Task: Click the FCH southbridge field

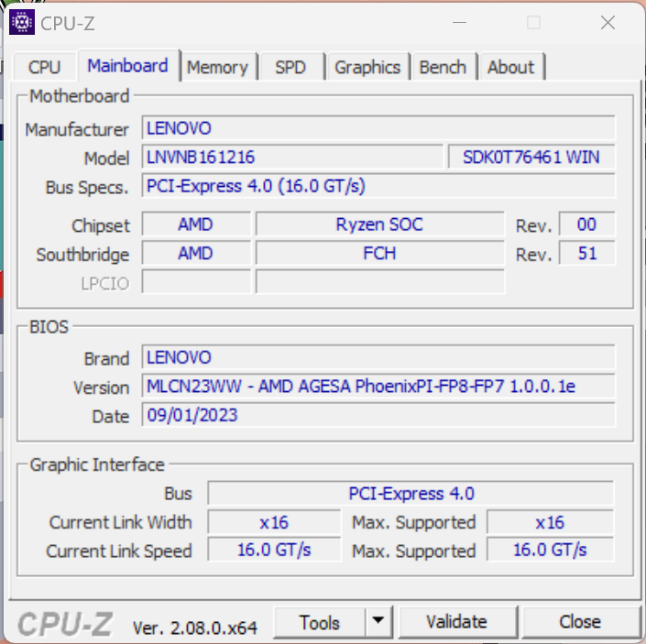Action: pos(380,253)
